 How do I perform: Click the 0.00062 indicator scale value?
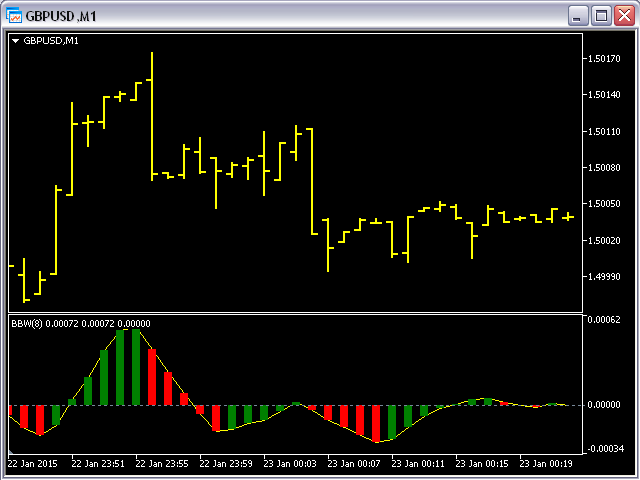[x=606, y=320]
